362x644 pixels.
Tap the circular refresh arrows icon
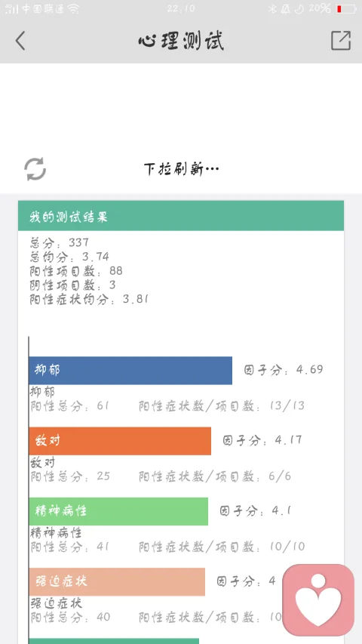click(x=35, y=169)
